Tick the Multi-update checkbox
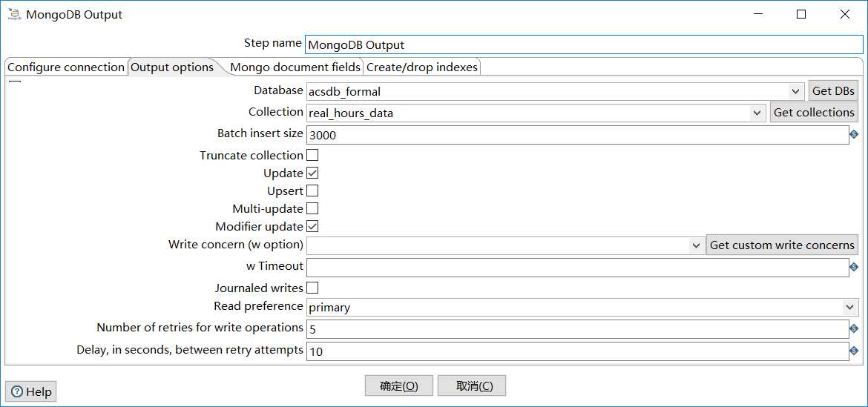 tap(312, 209)
